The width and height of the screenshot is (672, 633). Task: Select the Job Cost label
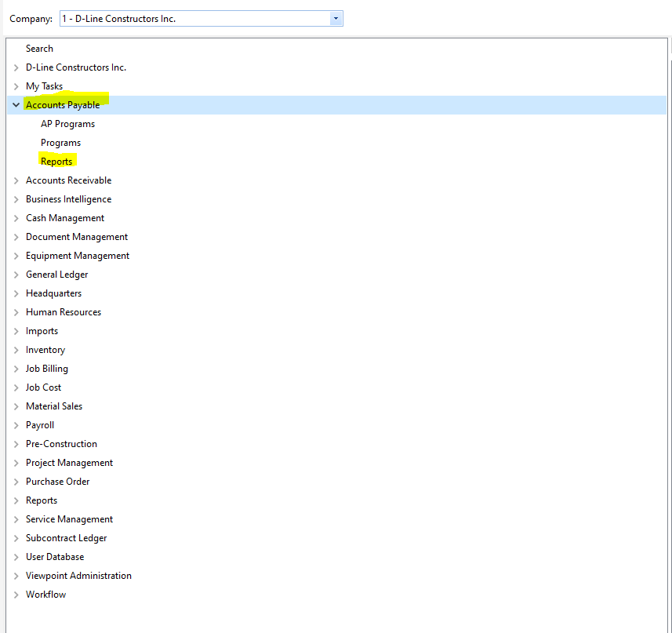(x=43, y=387)
